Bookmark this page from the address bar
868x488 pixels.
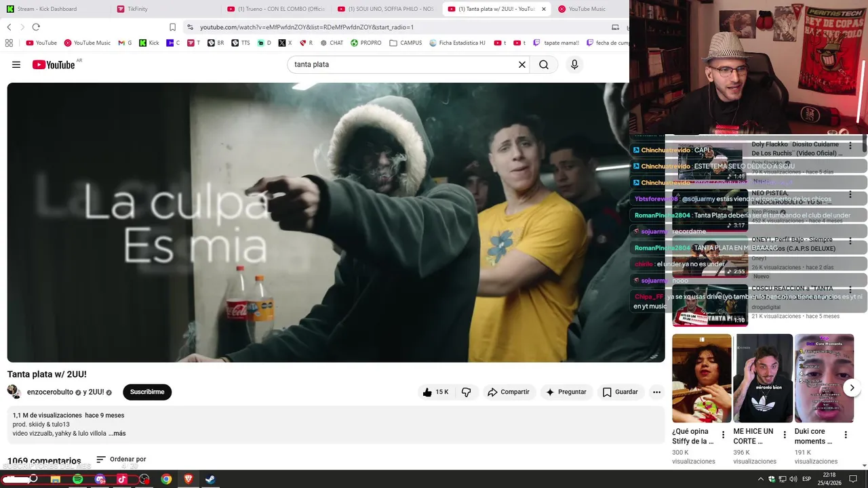click(x=172, y=27)
